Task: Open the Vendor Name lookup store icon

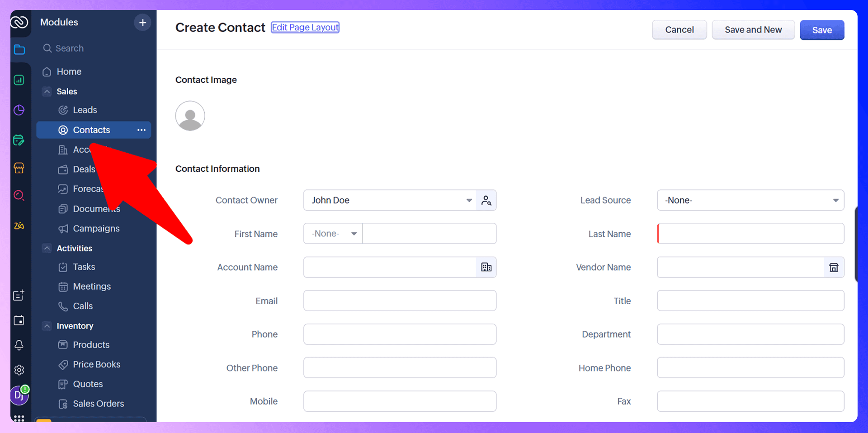Action: 834,267
